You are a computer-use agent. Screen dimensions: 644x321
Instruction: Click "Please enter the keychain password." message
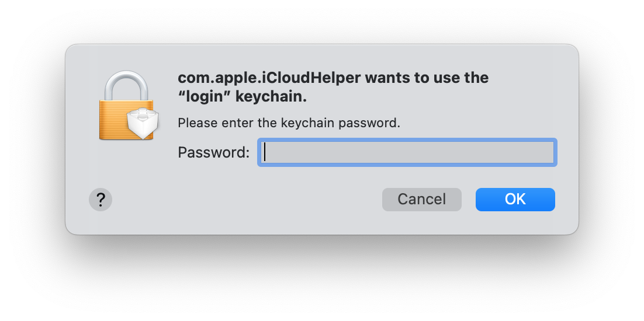pyautogui.click(x=289, y=123)
